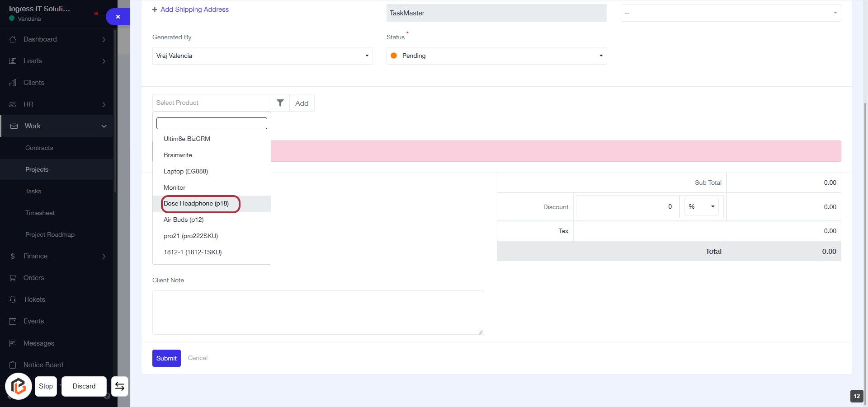This screenshot has width=868, height=407.
Task: Open the discount type percent dropdown
Action: pos(701,207)
